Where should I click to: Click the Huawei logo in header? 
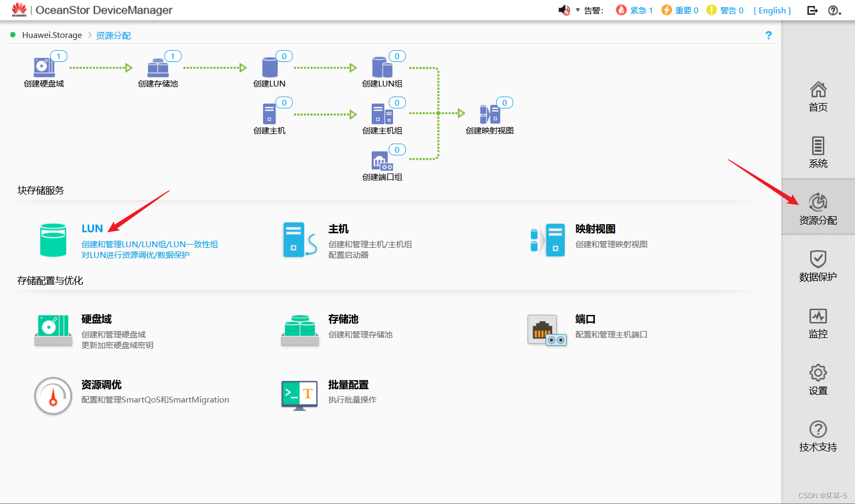[x=19, y=10]
